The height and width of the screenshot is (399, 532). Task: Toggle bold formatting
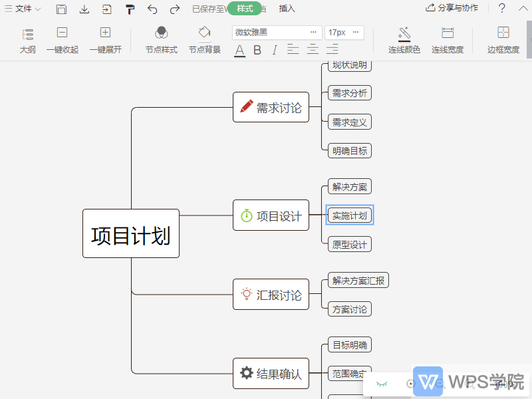(x=257, y=51)
